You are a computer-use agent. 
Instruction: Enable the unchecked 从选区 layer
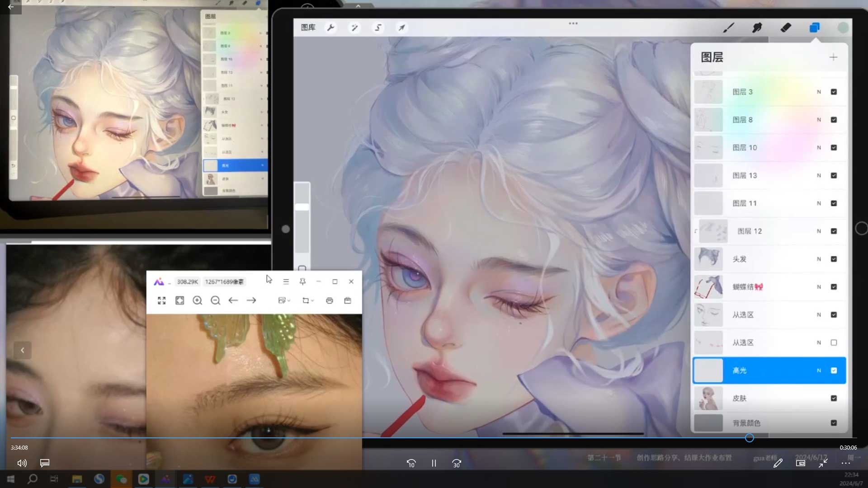click(834, 343)
